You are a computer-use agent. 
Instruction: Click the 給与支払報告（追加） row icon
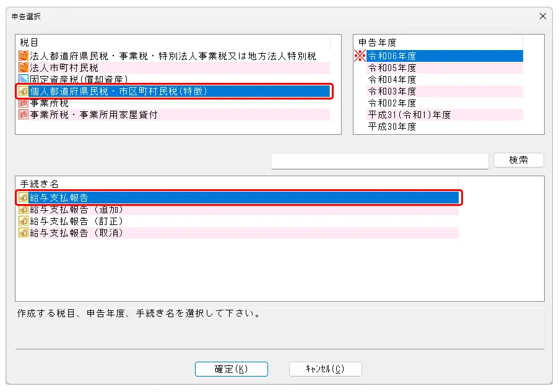pyautogui.click(x=24, y=210)
